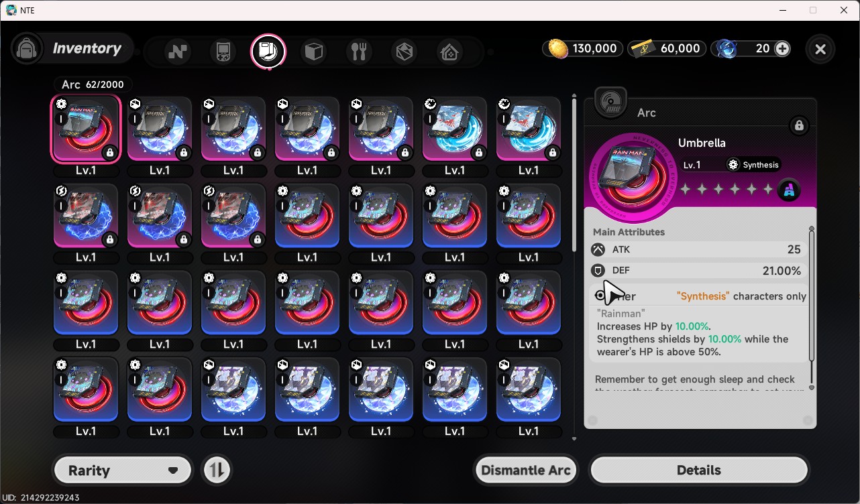Click the purple A rank badge icon
The height and width of the screenshot is (504, 860).
click(789, 190)
